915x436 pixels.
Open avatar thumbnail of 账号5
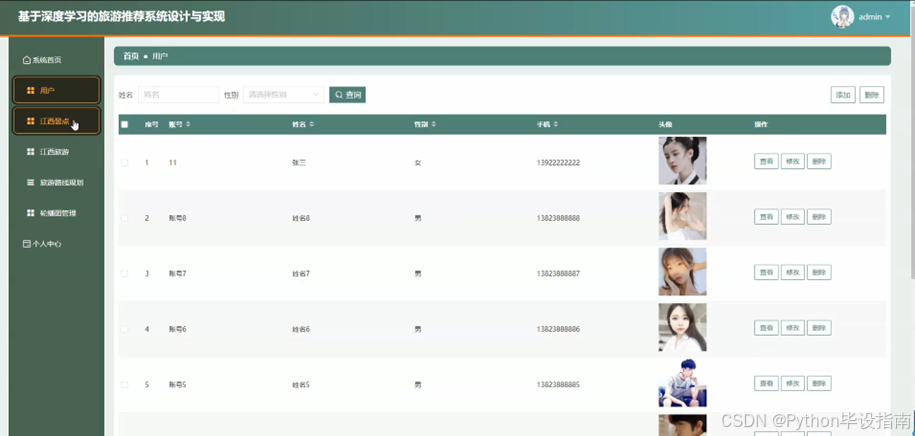(682, 382)
